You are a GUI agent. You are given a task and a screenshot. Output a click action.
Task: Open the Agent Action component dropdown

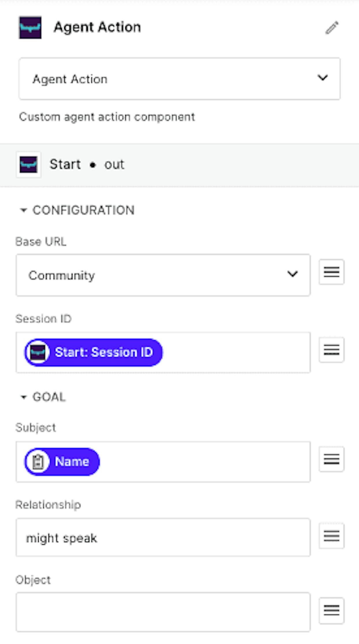click(179, 79)
